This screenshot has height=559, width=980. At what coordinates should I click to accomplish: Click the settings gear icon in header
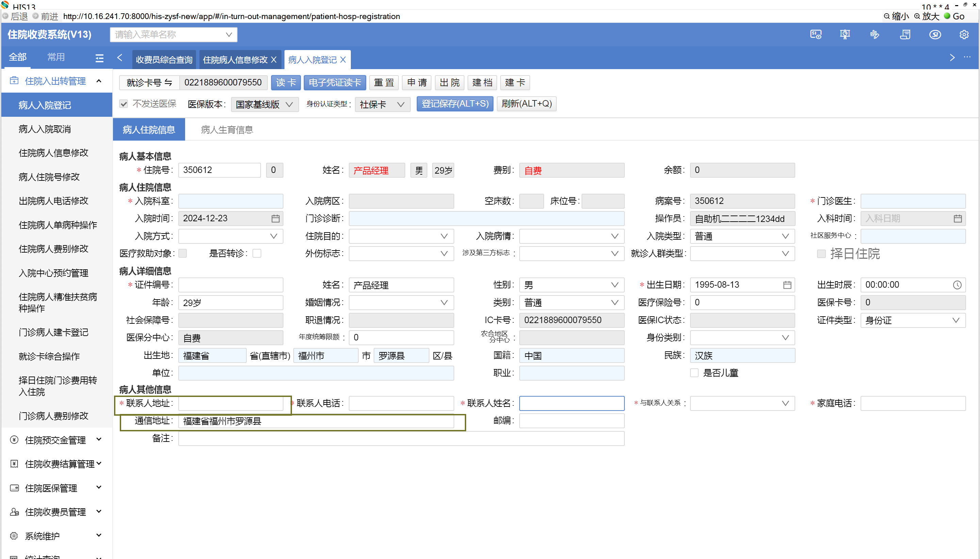pyautogui.click(x=964, y=34)
